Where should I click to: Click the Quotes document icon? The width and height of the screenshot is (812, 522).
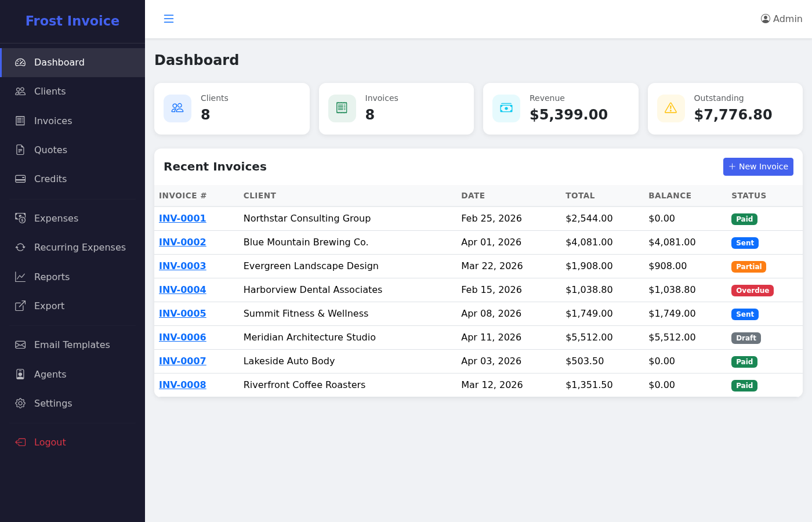click(x=20, y=150)
